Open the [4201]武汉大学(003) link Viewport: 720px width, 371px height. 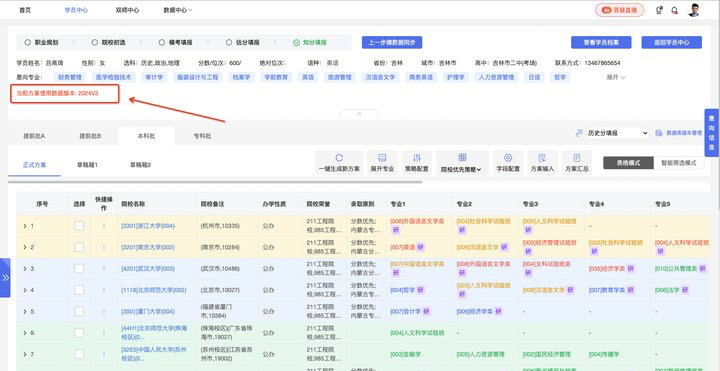point(148,269)
